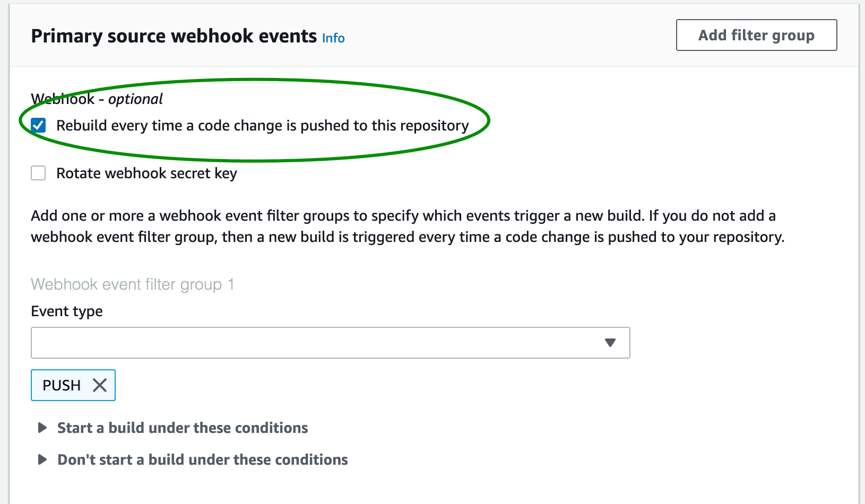The height and width of the screenshot is (504, 865).
Task: Enable Rotate webhook secret key
Action: (x=38, y=173)
